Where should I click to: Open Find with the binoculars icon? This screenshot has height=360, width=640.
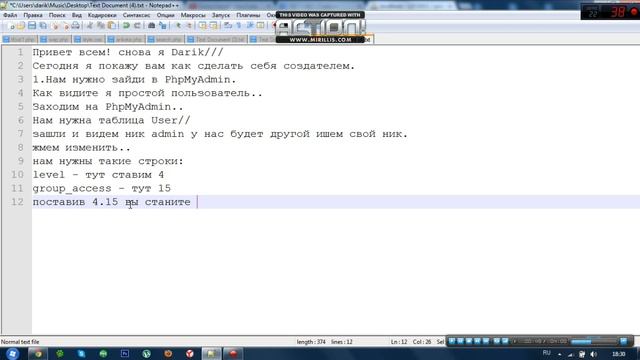[151, 26]
